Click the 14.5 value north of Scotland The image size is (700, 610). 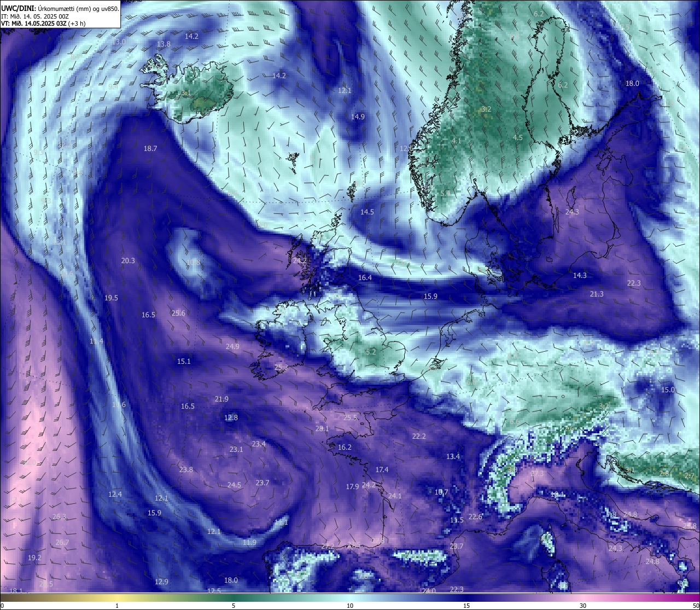pos(367,212)
